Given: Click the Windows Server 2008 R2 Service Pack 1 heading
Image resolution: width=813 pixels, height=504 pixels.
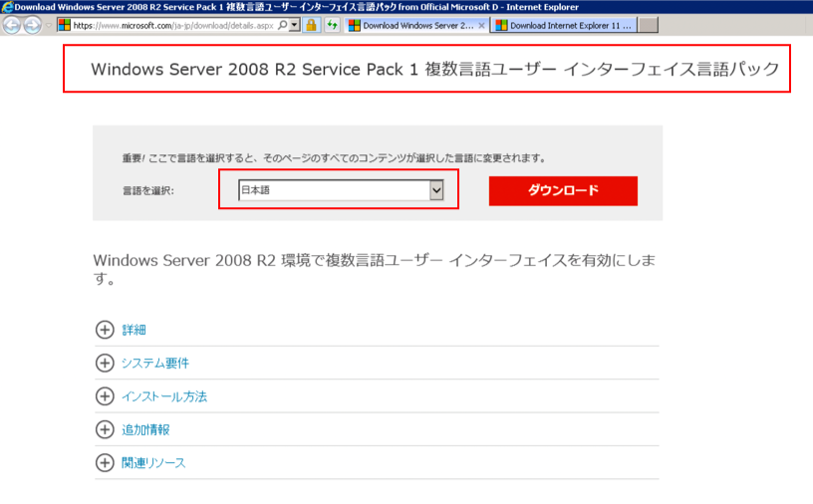Looking at the screenshot, I should point(435,69).
